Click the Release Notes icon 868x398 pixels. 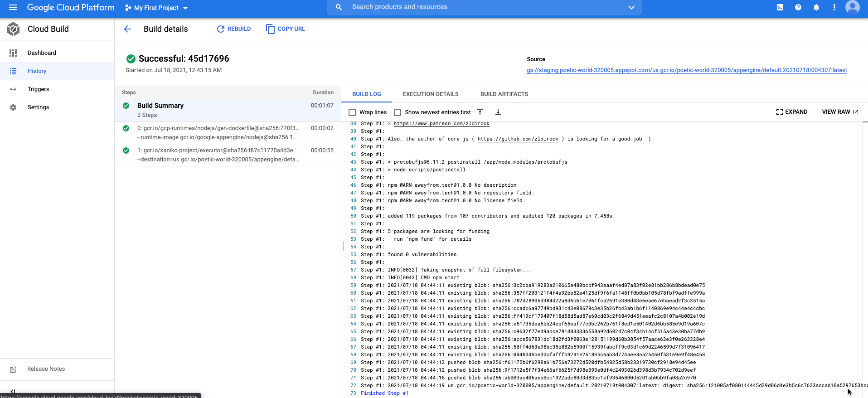pos(13,369)
